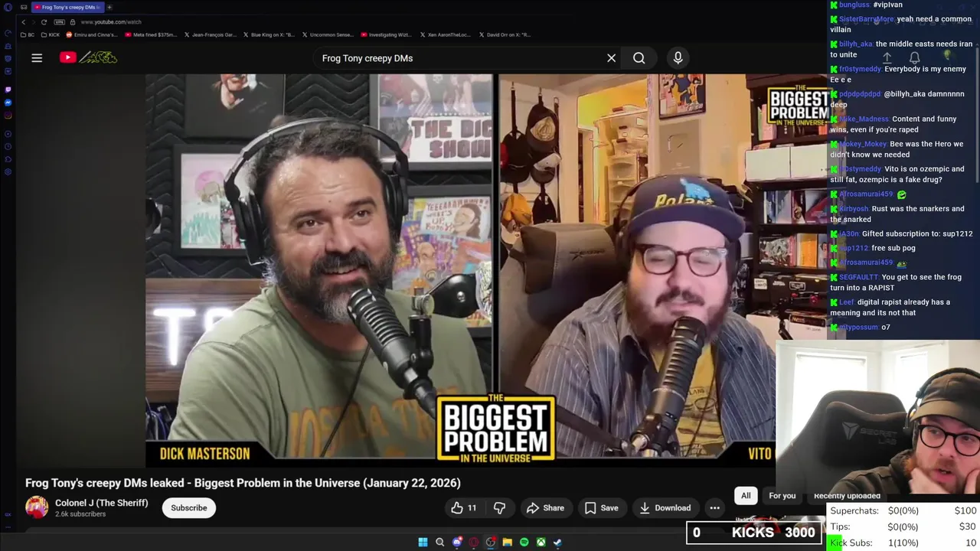Image resolution: width=980 pixels, height=551 pixels.
Task: Dislike the video with thumbs down
Action: click(x=499, y=507)
